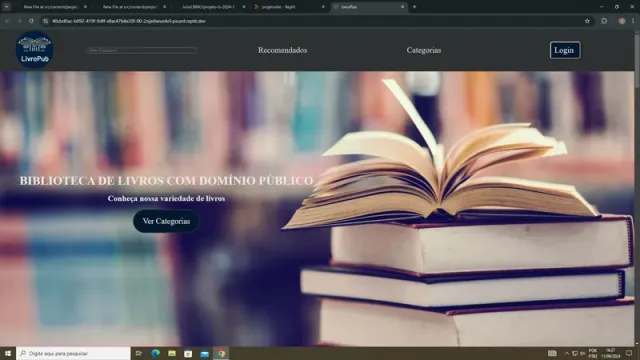Click the Login button
Screen dimensions: 640x360
point(565,50)
